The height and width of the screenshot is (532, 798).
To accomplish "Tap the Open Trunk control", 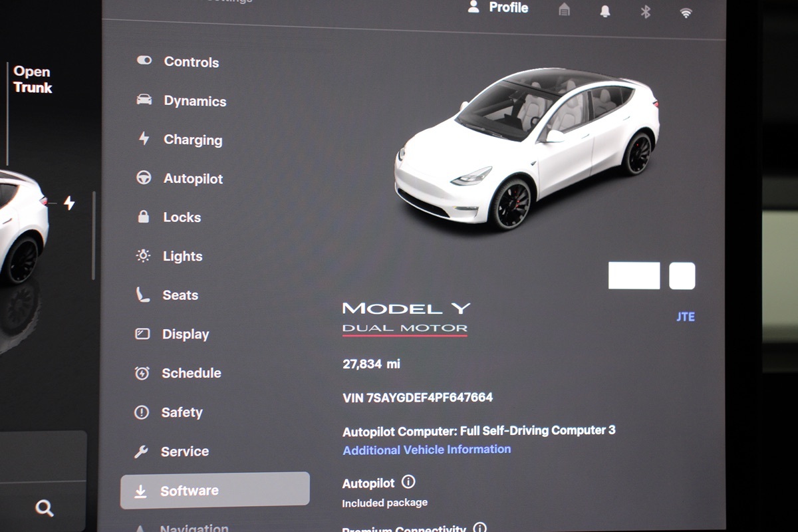I will (32, 79).
